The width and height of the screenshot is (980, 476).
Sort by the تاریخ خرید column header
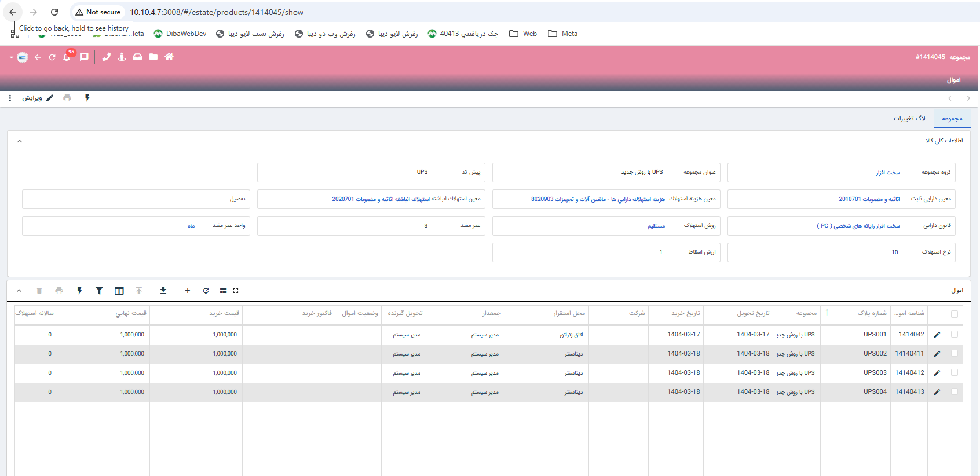click(685, 313)
